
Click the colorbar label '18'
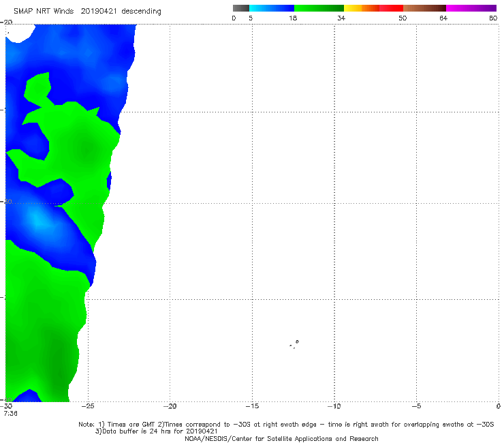pyautogui.click(x=293, y=18)
